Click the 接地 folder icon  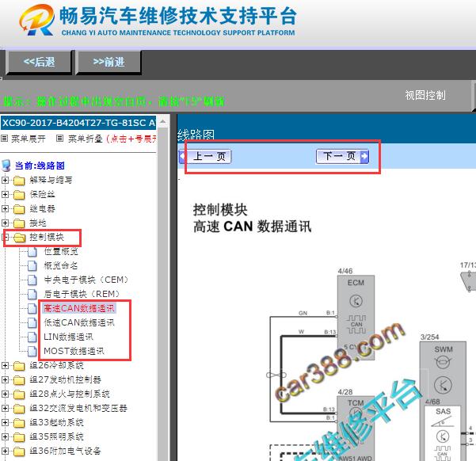(x=19, y=223)
